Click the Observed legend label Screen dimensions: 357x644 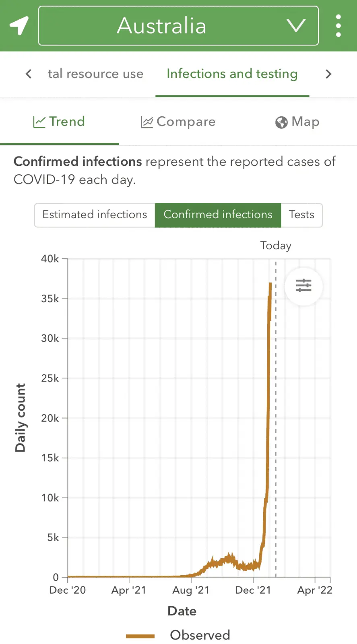pos(200,635)
